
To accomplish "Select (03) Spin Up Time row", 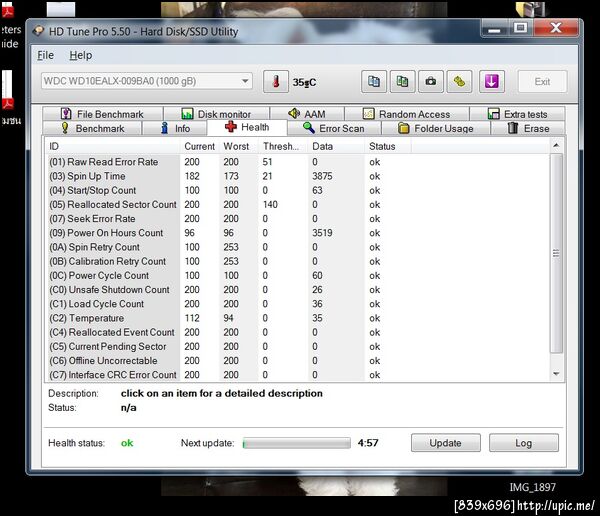I will 298,176.
